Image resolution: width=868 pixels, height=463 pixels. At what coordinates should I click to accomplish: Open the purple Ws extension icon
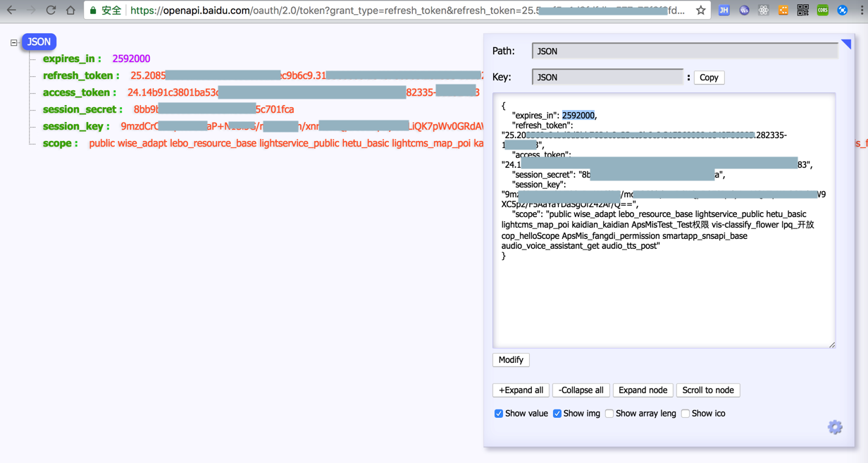click(744, 11)
